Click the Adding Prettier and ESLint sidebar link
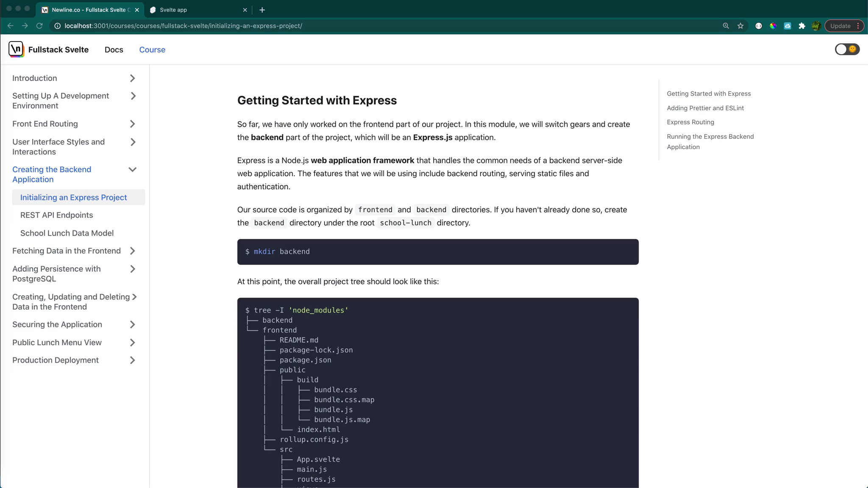This screenshot has width=868, height=488. coord(705,108)
